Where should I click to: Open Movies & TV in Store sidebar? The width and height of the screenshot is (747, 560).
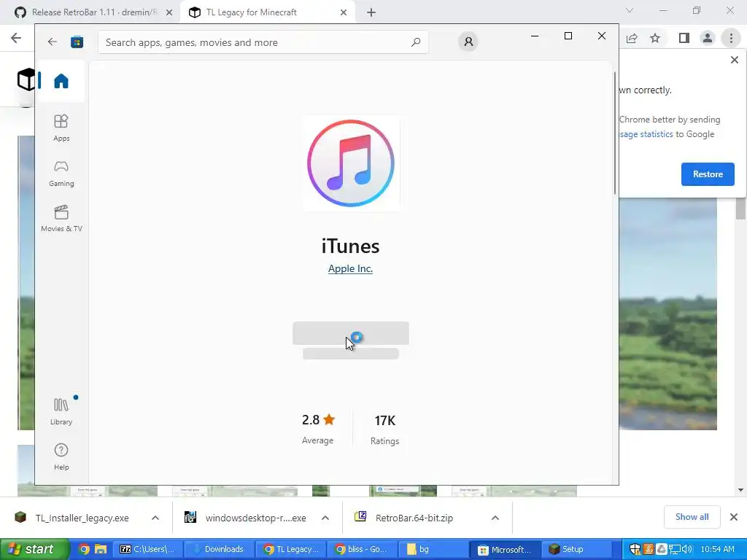(x=61, y=219)
